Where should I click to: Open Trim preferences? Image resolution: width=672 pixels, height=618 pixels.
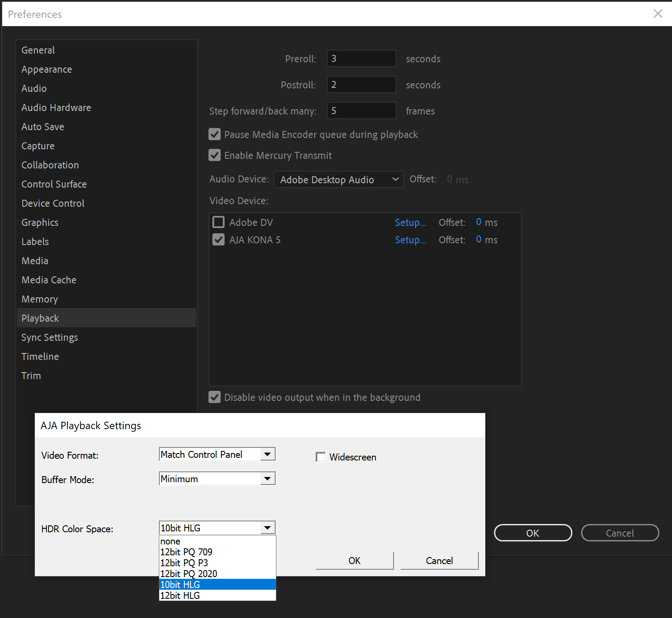tap(106, 376)
